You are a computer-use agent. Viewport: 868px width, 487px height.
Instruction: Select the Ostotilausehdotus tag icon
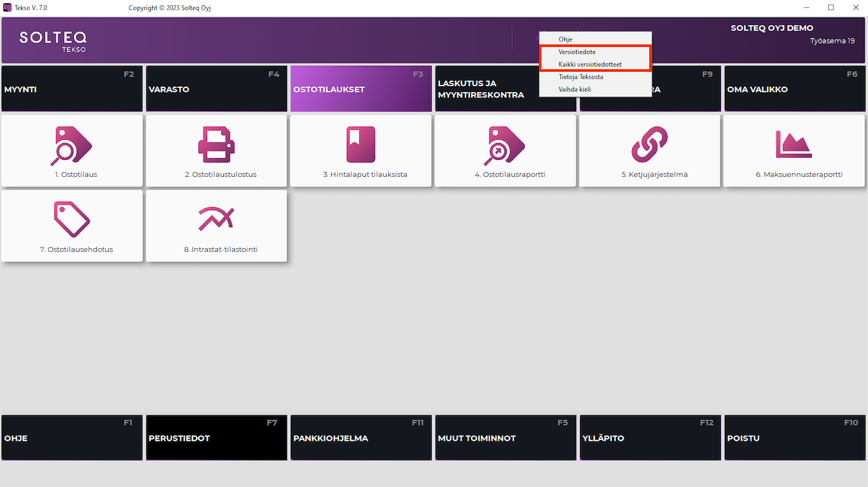point(72,220)
